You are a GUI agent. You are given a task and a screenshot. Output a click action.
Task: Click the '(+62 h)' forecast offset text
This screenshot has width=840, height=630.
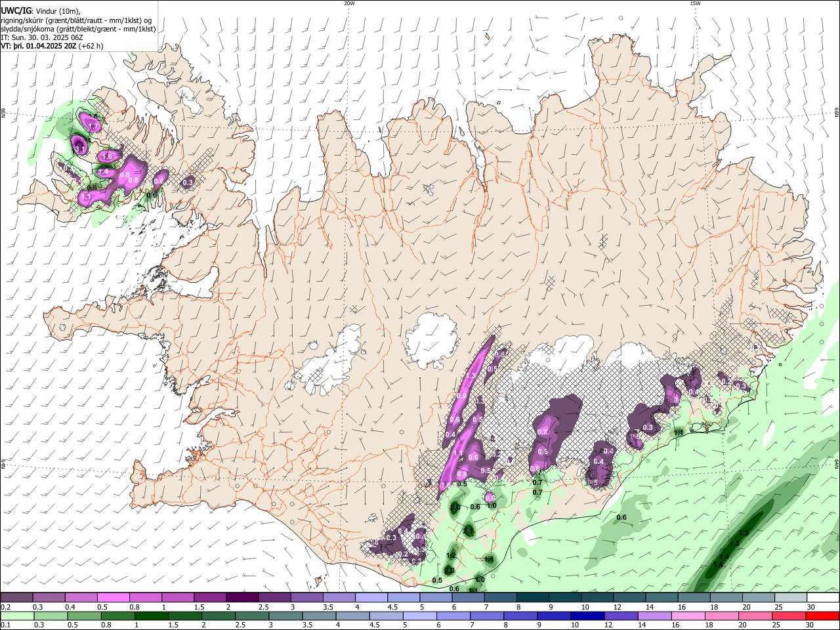click(x=91, y=47)
